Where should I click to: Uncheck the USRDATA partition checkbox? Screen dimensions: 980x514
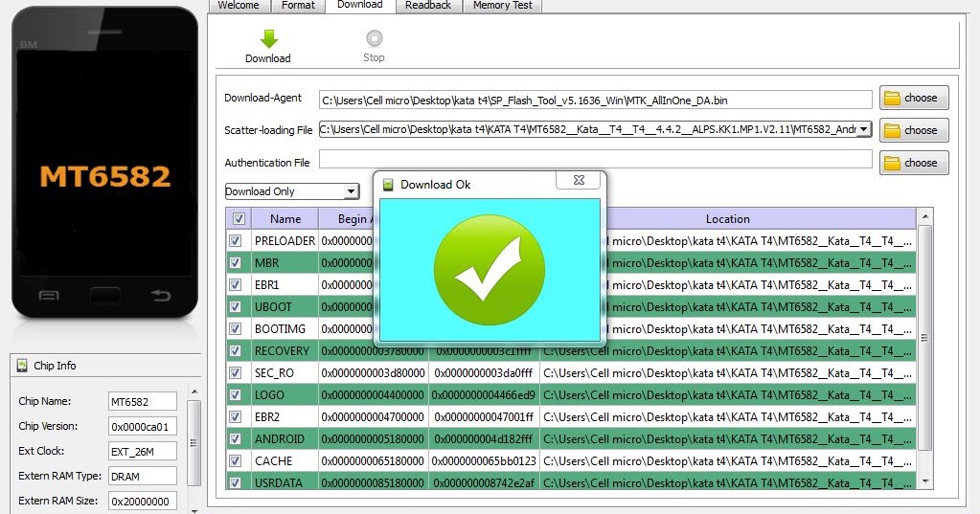coord(236,482)
